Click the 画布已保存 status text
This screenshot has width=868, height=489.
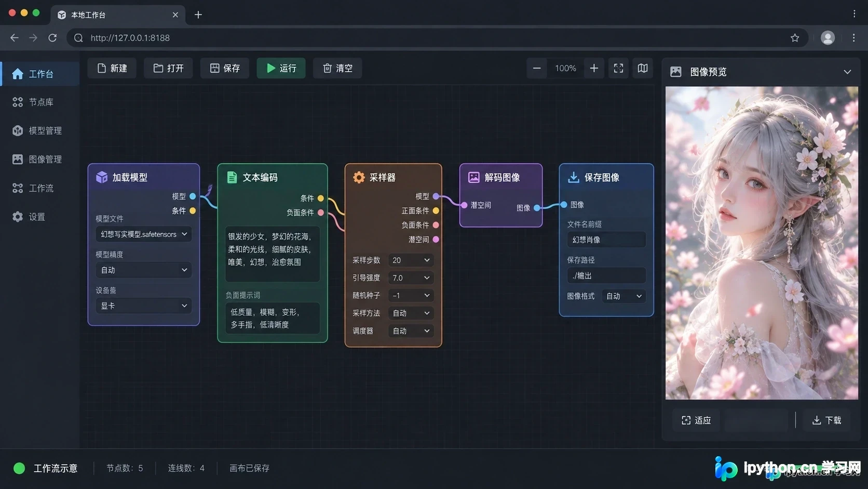pyautogui.click(x=249, y=468)
